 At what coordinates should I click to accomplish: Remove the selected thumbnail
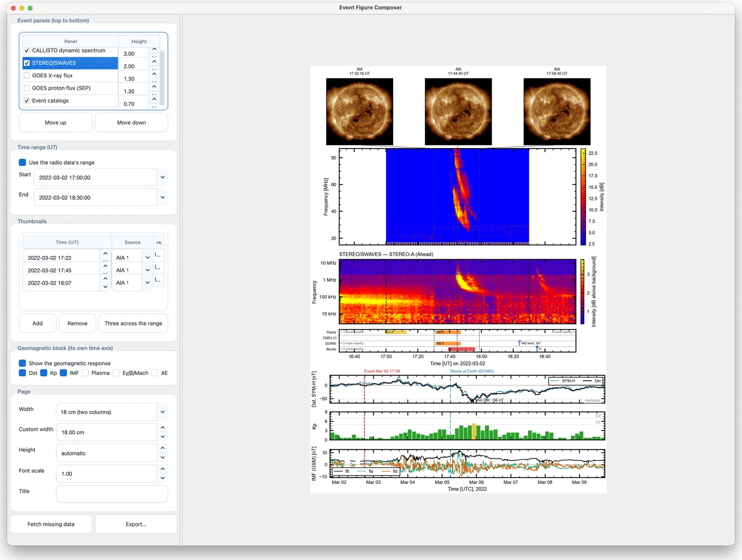pyautogui.click(x=77, y=323)
